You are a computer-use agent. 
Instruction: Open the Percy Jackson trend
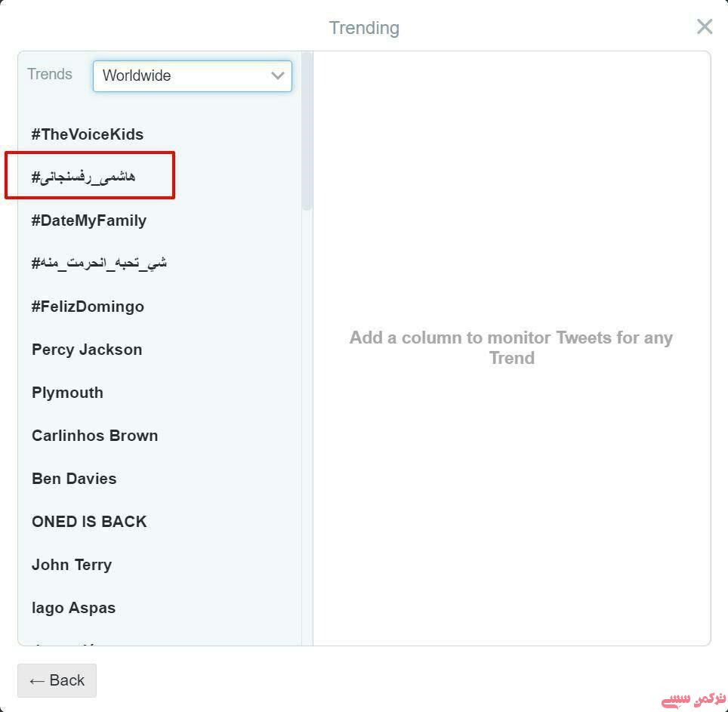pyautogui.click(x=87, y=350)
